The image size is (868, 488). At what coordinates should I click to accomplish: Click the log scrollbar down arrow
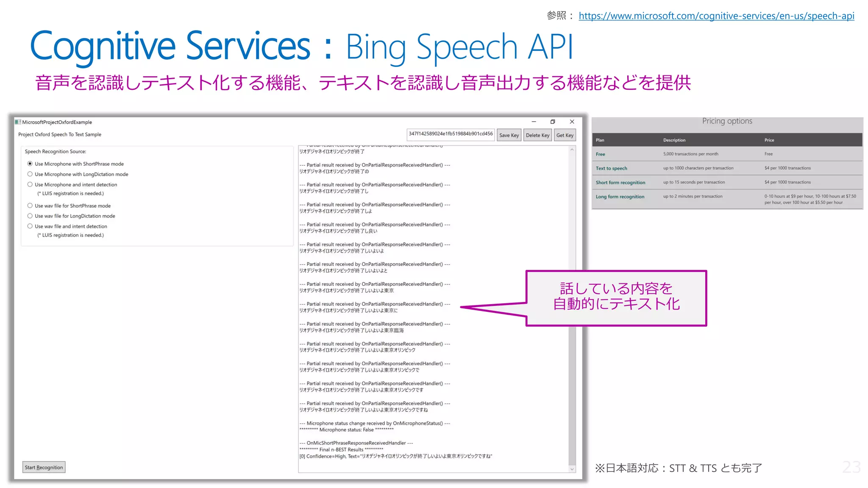point(572,469)
